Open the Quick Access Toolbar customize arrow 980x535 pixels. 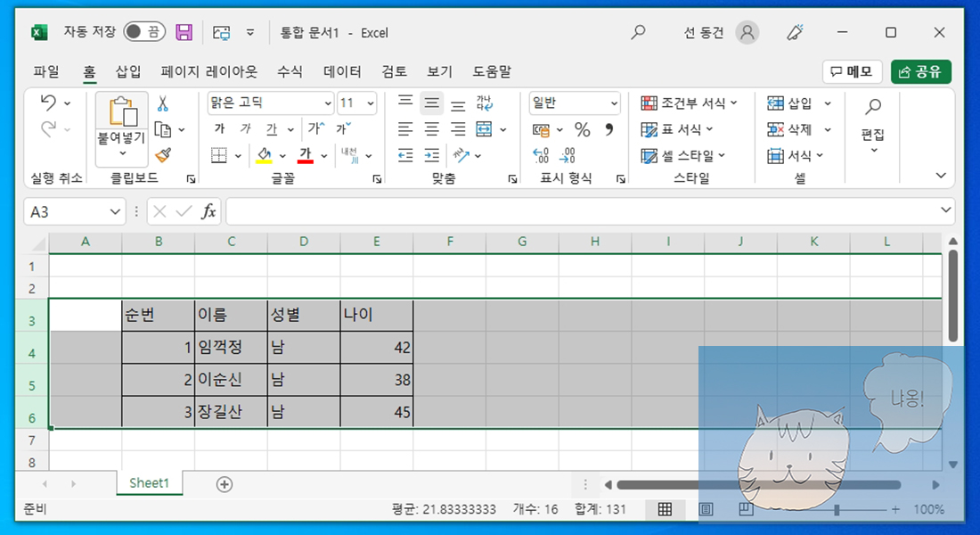pos(250,32)
